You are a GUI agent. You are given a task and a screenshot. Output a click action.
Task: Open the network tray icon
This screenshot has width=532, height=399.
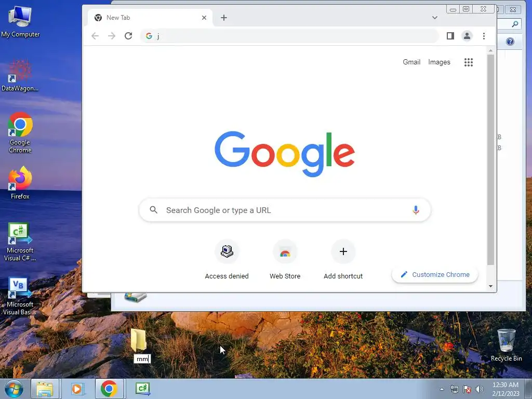coord(454,389)
